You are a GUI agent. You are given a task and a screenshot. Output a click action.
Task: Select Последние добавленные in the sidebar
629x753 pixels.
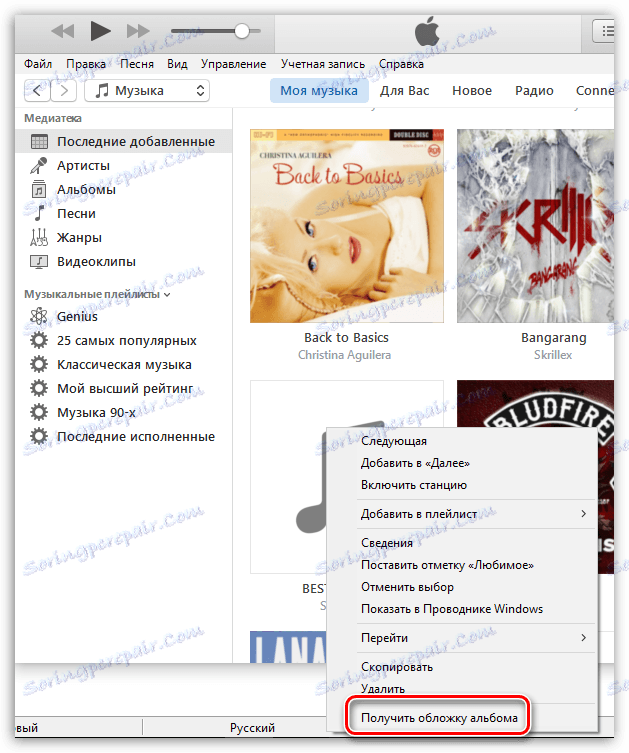pyautogui.click(x=124, y=142)
